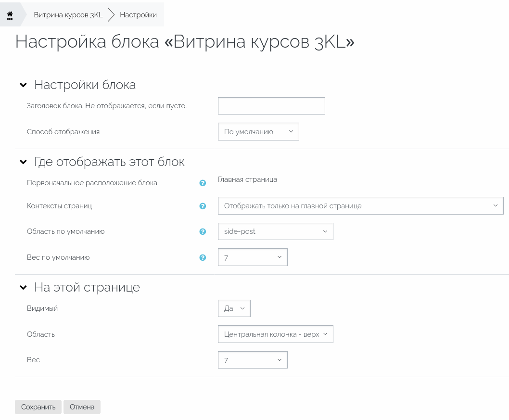Open the Видимый dropdown showing Да
The image size is (509, 420).
point(234,308)
